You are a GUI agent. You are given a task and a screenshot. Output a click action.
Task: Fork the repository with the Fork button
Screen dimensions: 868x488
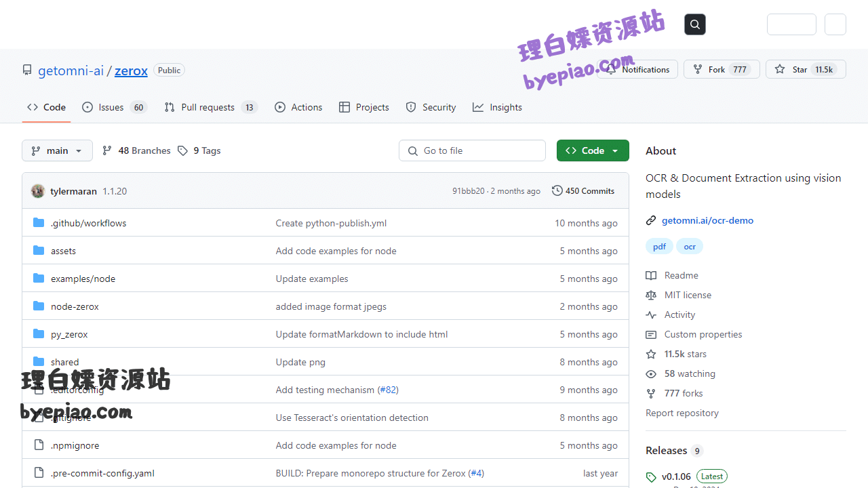pyautogui.click(x=722, y=69)
